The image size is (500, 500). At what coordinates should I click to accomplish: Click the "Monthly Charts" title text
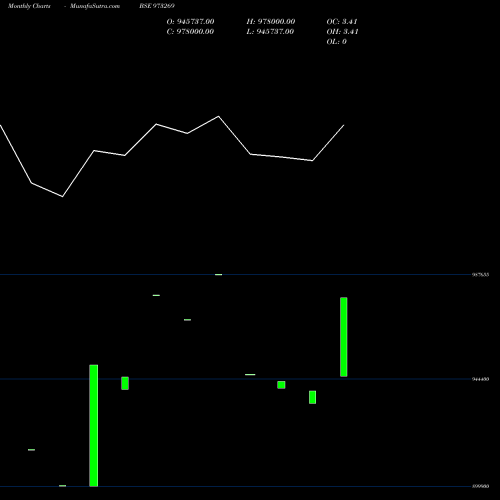click(29, 6)
